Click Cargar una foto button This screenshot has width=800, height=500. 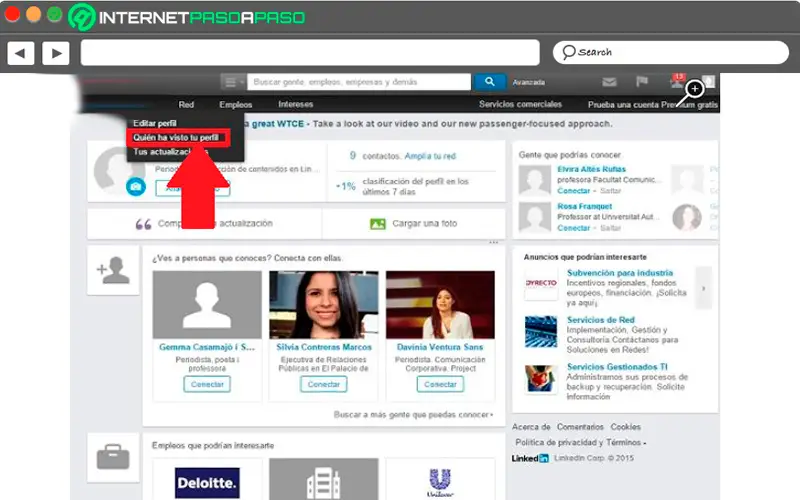click(414, 223)
